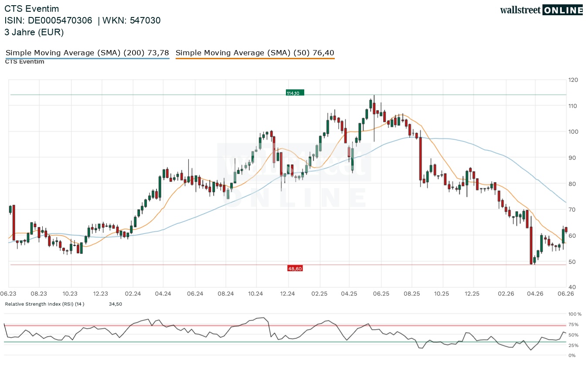Click the 04.25 date axis label

(349, 294)
